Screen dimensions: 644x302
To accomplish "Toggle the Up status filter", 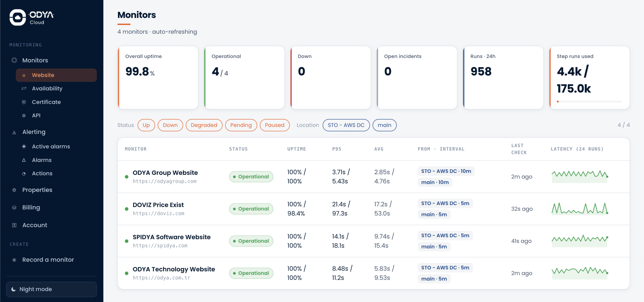I will (x=146, y=125).
